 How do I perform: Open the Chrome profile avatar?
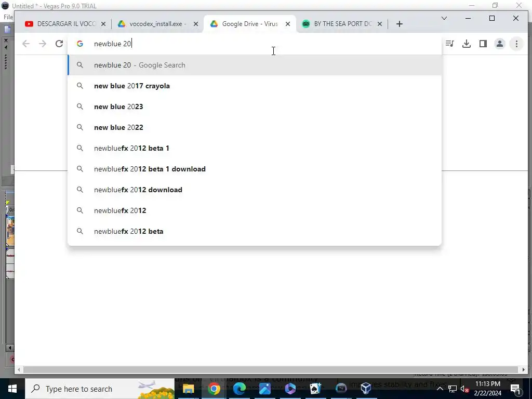point(500,44)
